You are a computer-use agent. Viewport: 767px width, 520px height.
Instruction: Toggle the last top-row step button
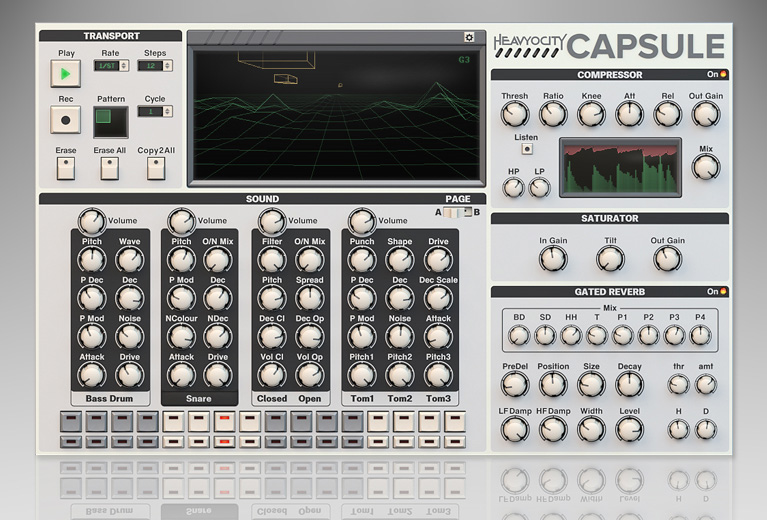click(454, 421)
